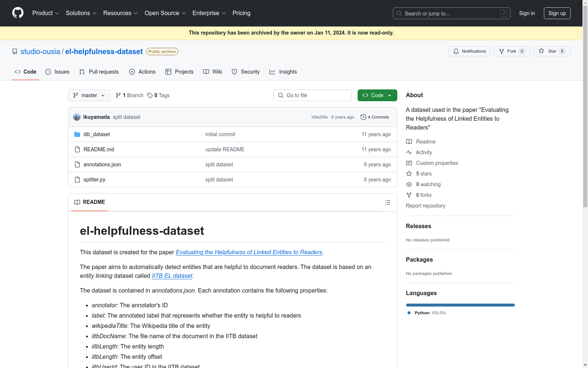Image resolution: width=588 pixels, height=368 pixels.
Task: Click the Fork button
Action: point(512,51)
